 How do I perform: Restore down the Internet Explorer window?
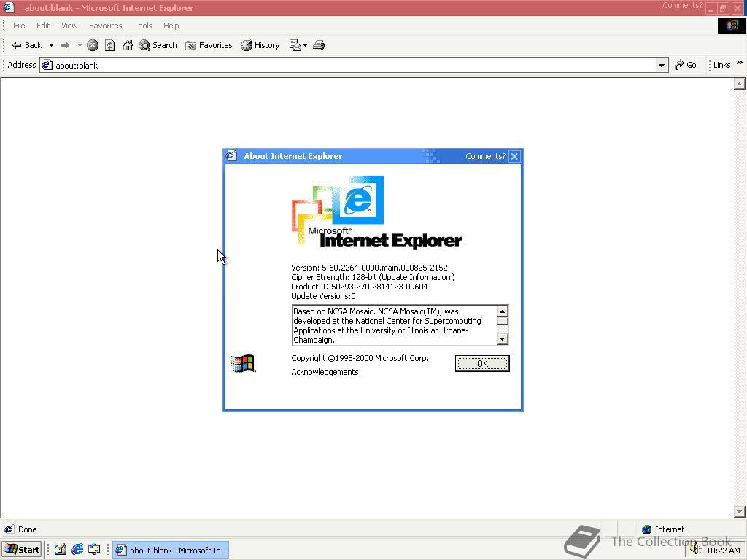(x=723, y=9)
